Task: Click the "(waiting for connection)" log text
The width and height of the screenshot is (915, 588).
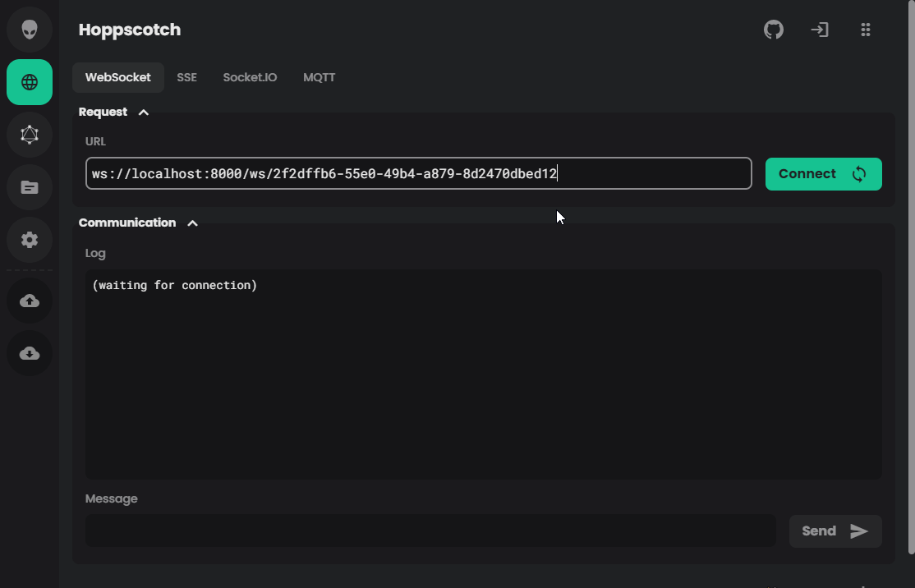Action: point(174,285)
